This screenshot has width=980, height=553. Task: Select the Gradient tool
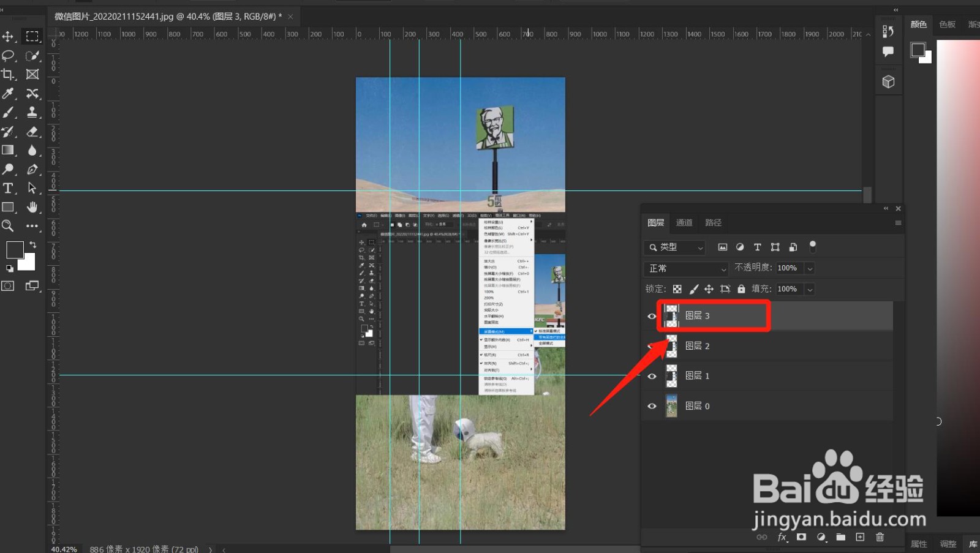pos(8,151)
